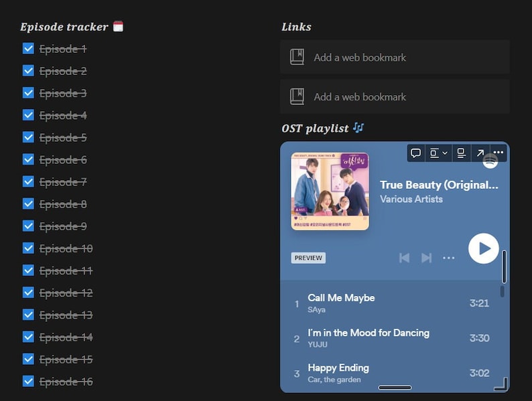Click the Episode 16 strikethrough text
532x401 pixels.
coord(66,382)
